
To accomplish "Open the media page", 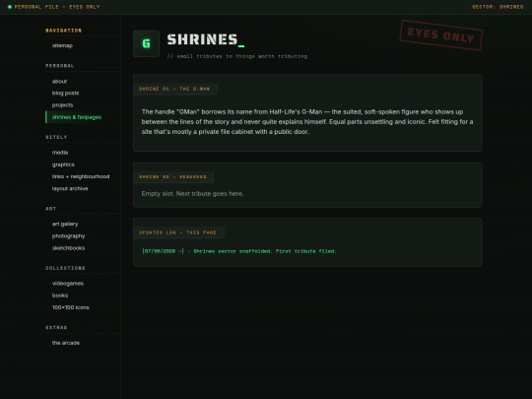I will [x=60, y=153].
